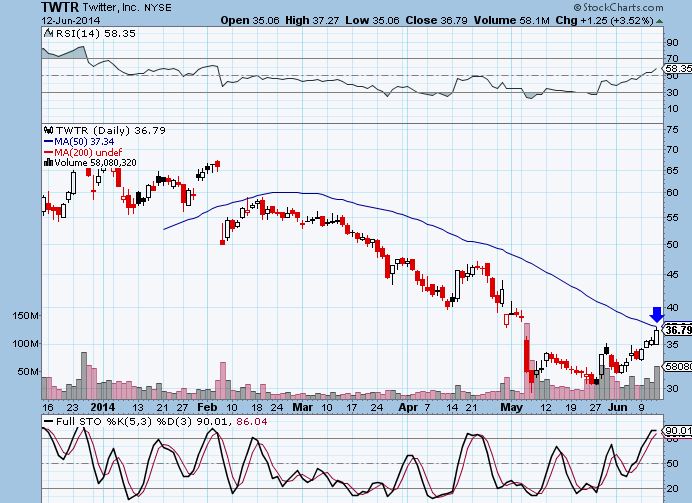Image resolution: width=692 pixels, height=503 pixels.
Task: Click the 'Feb' month label on date axis
Action: [207, 407]
